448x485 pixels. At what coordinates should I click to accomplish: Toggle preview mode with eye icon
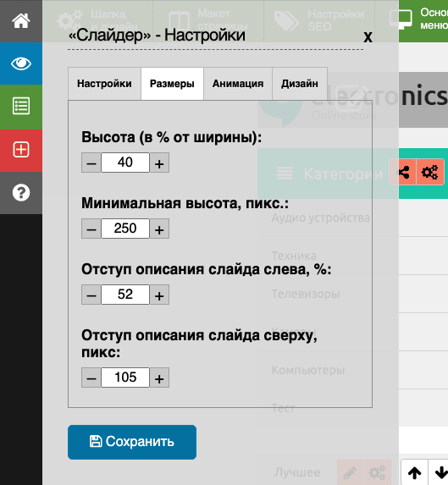pos(21,63)
